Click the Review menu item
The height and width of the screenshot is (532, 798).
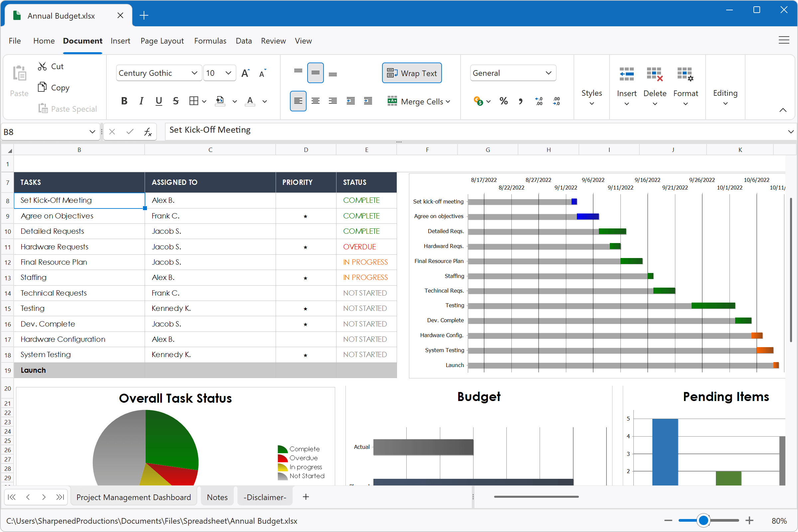pos(273,40)
